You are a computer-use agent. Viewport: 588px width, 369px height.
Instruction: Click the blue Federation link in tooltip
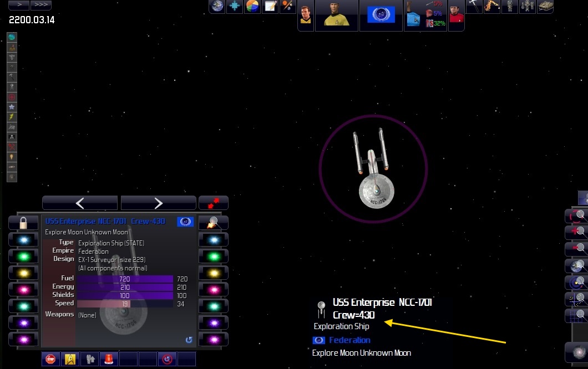[x=349, y=340]
